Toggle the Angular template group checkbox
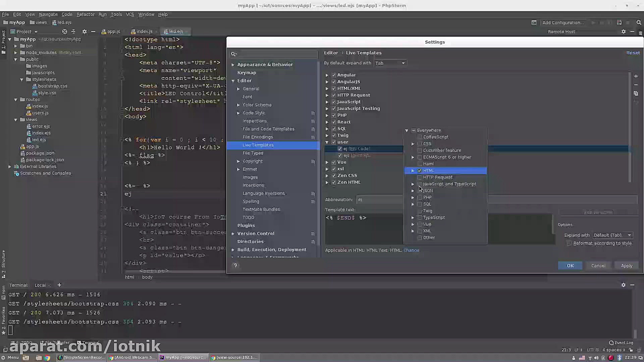The image size is (644, 362). (334, 75)
